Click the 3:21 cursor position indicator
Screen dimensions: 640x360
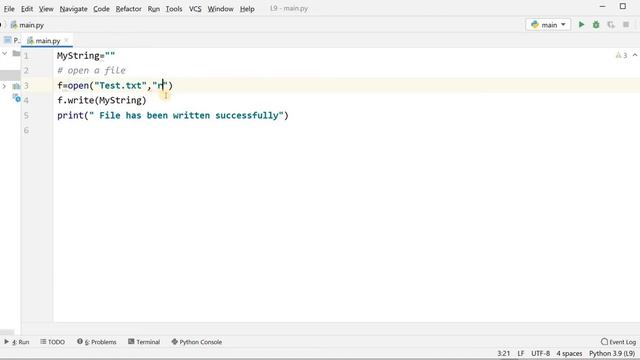[x=504, y=353]
